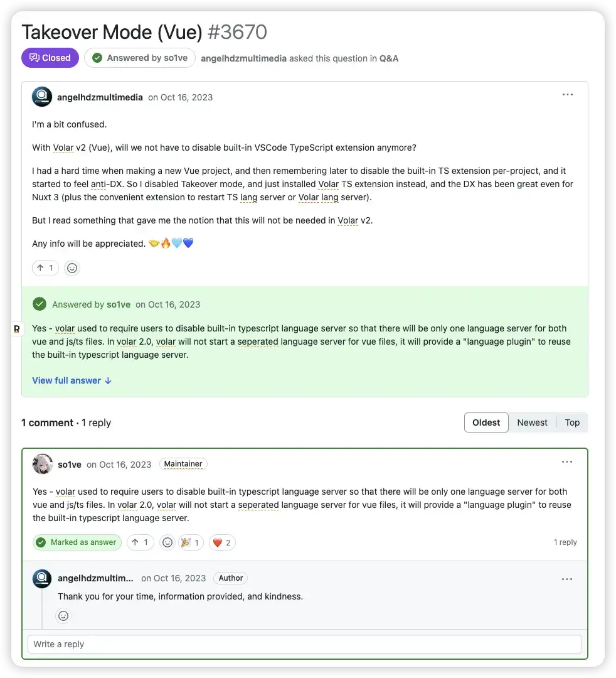Upvote so1ve's marked answer comment
616x678 pixels.
(x=140, y=542)
